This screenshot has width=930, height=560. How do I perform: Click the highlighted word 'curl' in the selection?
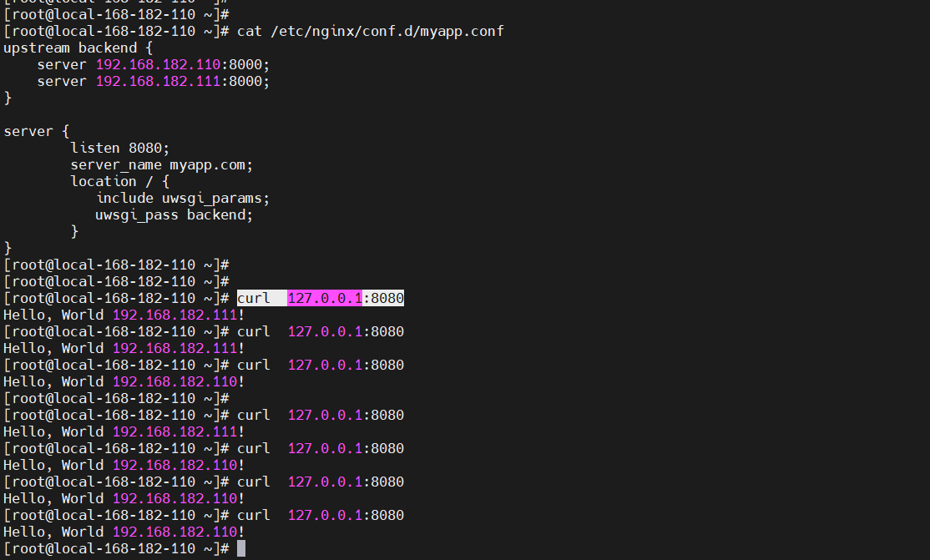point(253,299)
